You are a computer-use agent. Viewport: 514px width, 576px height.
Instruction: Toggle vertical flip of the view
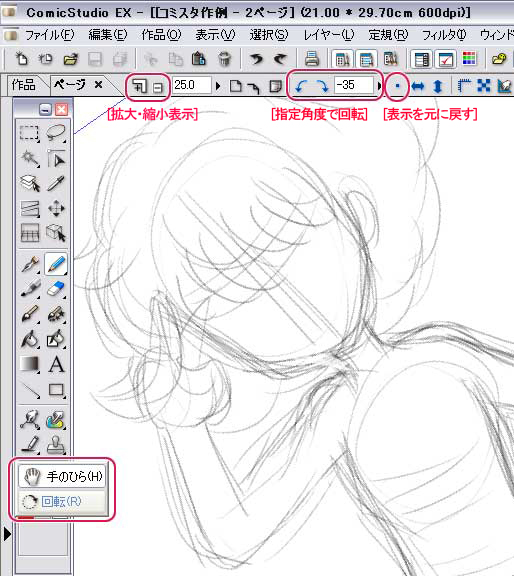point(438,87)
